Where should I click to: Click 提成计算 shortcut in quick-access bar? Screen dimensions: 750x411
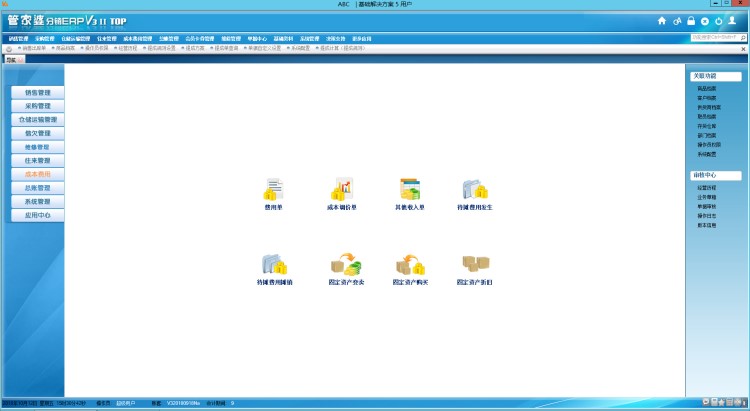343,48
